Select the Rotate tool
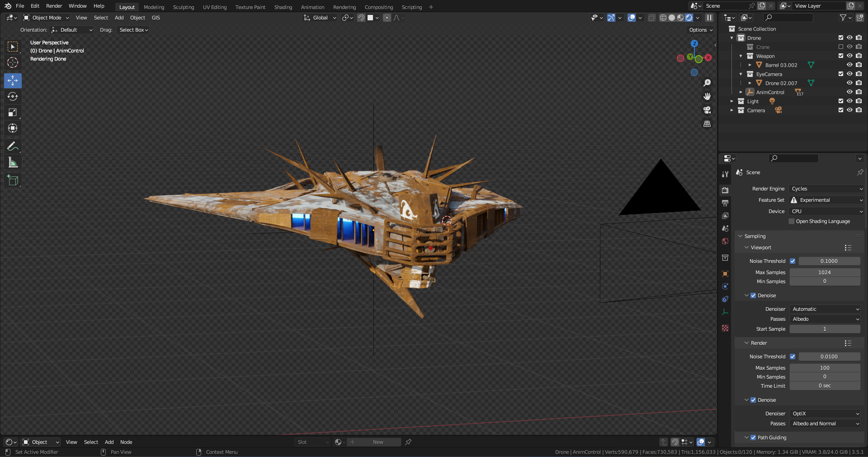Image resolution: width=868 pixels, height=457 pixels. (x=13, y=97)
